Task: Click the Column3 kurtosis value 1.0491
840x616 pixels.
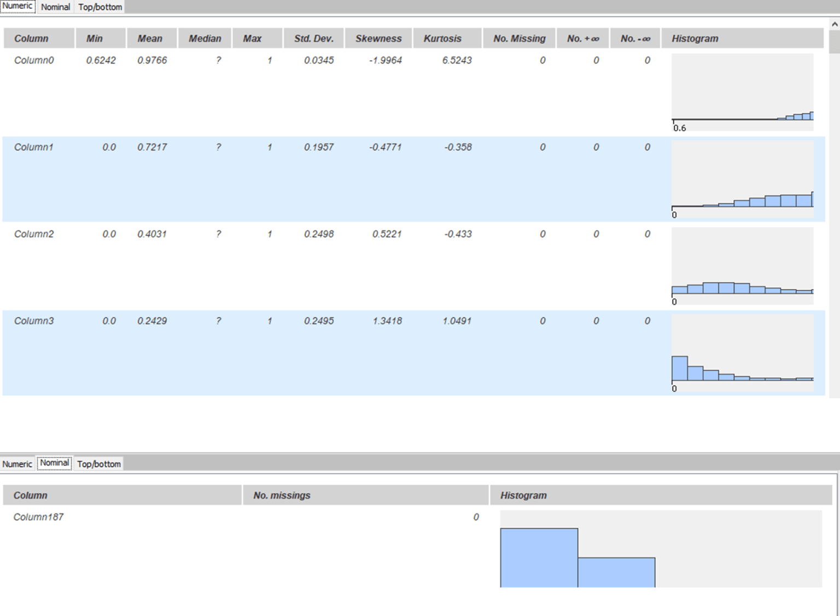Action: point(457,321)
